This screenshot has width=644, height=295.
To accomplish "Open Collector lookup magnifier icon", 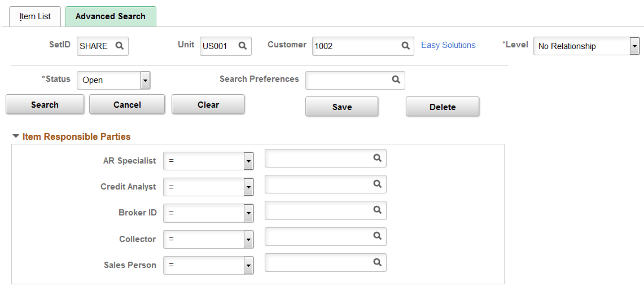I will 378,236.
